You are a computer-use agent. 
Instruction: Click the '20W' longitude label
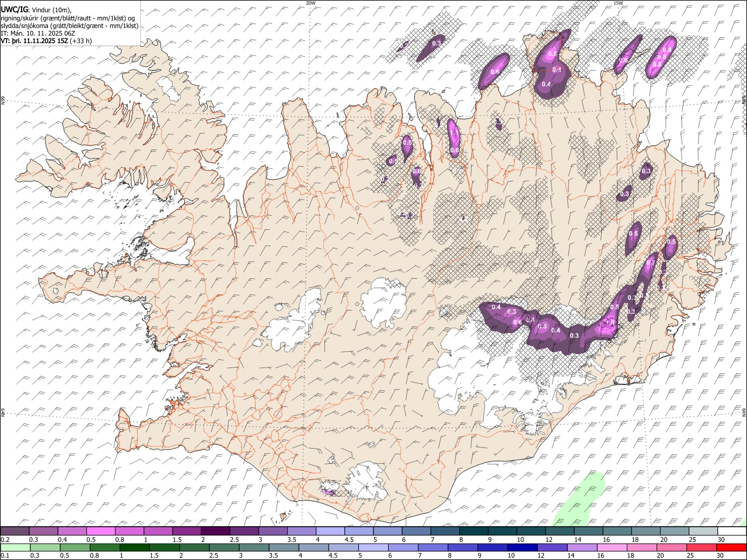[310, 3]
